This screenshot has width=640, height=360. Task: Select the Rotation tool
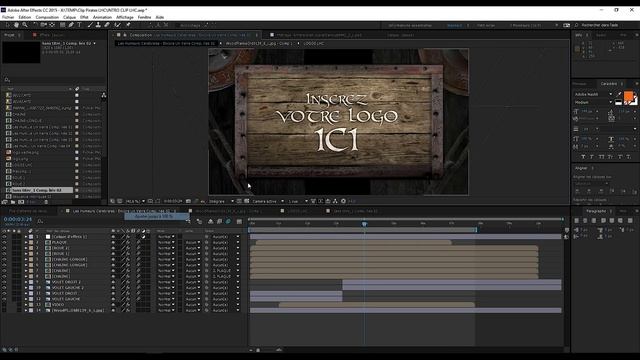(35, 25)
